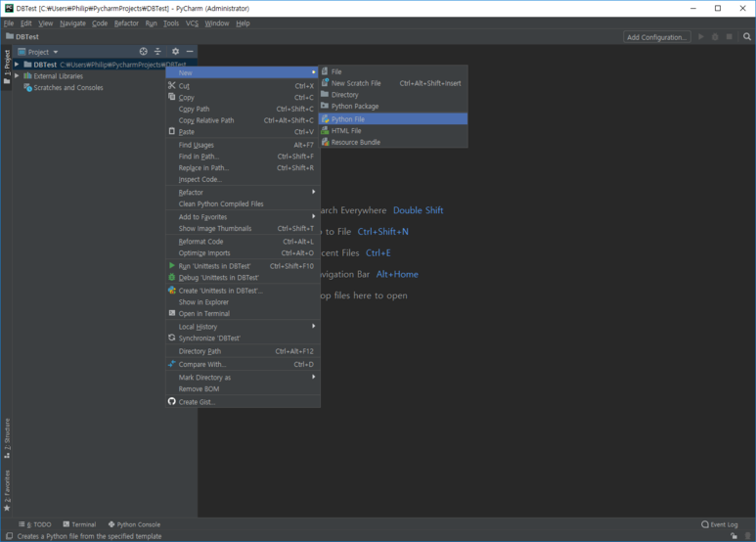Click the Debug bug icon in toolbar
The height and width of the screenshot is (542, 756).
pyautogui.click(x=715, y=37)
